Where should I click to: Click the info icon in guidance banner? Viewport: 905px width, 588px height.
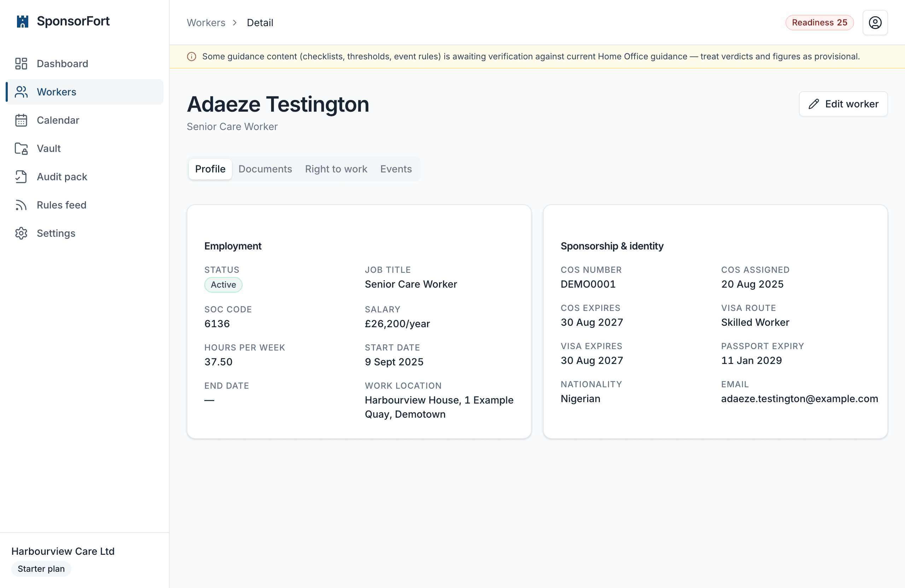tap(191, 57)
